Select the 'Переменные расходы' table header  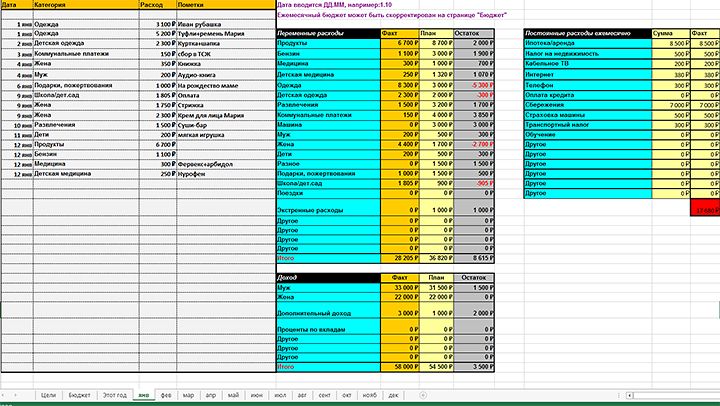(x=328, y=34)
